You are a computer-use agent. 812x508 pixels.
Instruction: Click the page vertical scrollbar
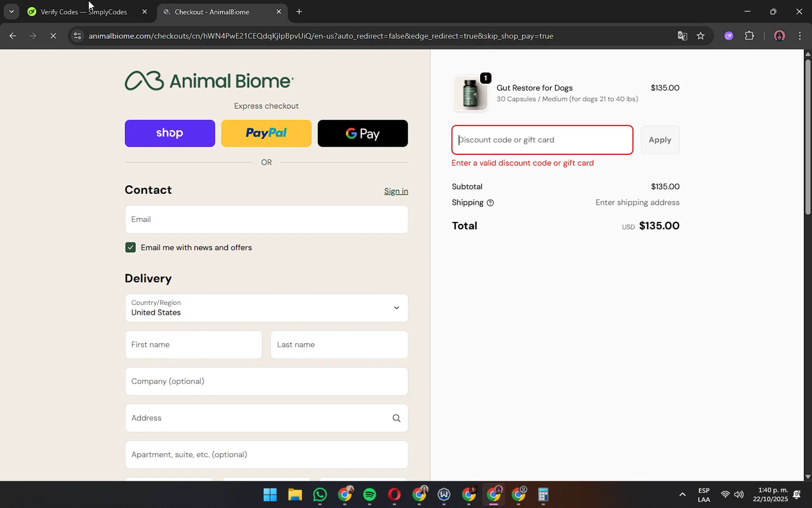(808, 136)
